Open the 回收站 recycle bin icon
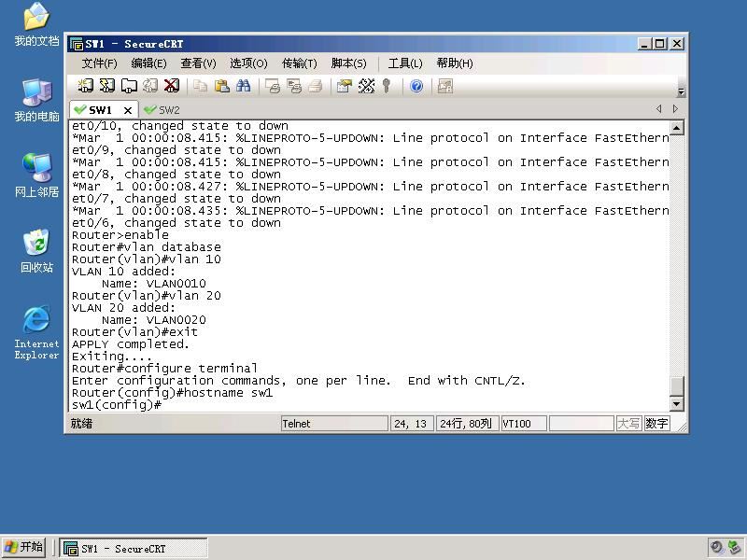The image size is (747, 560). [36, 251]
